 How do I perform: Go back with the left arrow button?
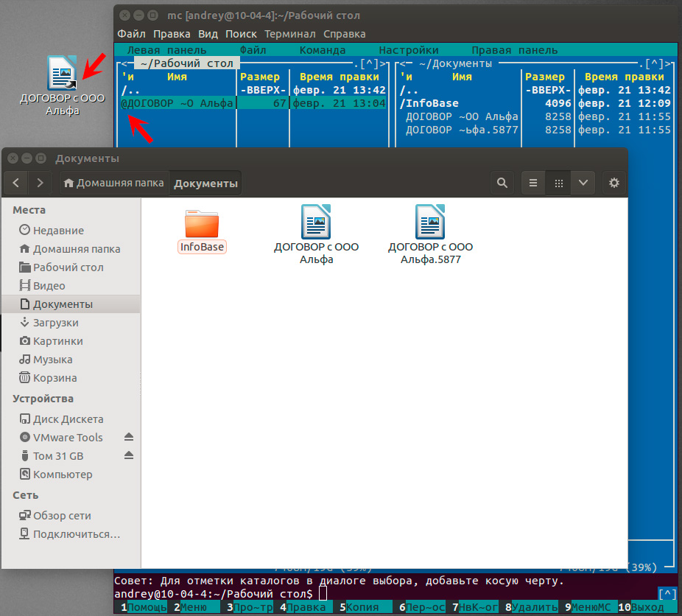(17, 183)
